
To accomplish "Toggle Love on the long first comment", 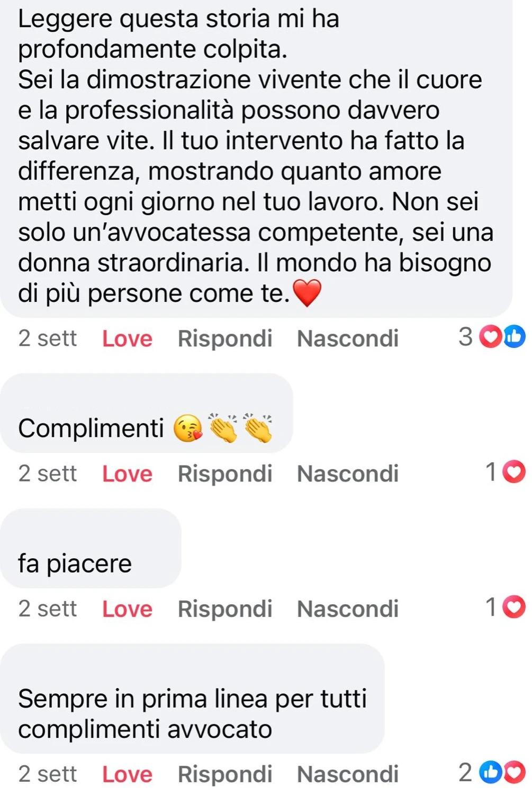I will (x=127, y=338).
